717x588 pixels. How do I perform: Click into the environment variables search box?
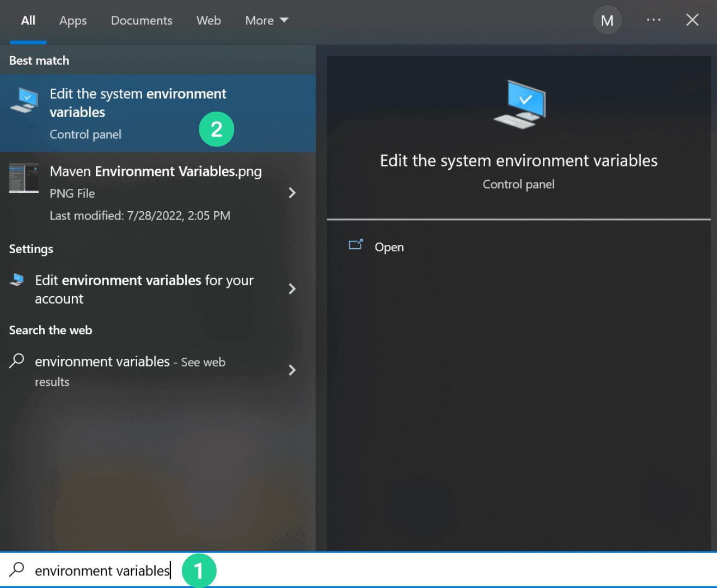(358, 571)
